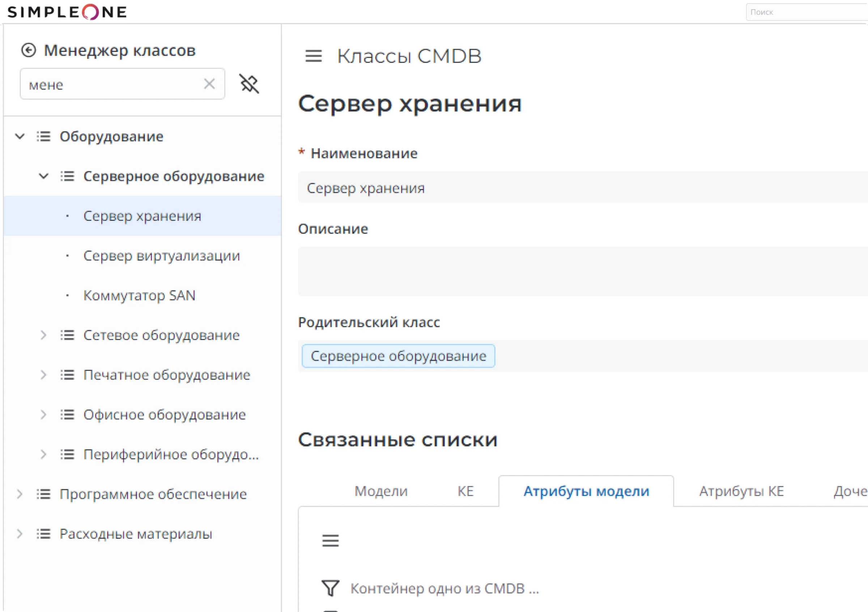Viewport: 868px width, 612px height.
Task: Focus the top Поиск search field
Action: pos(807,12)
